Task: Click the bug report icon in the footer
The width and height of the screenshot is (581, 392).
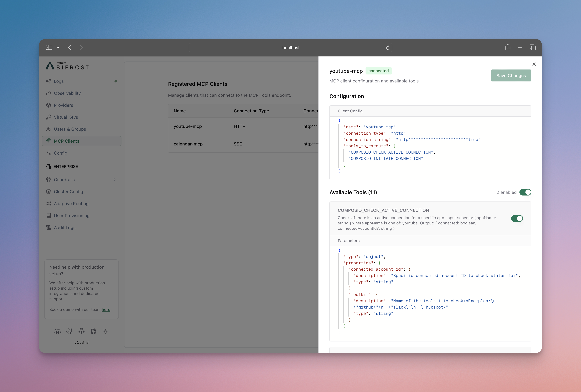Action: (81, 331)
